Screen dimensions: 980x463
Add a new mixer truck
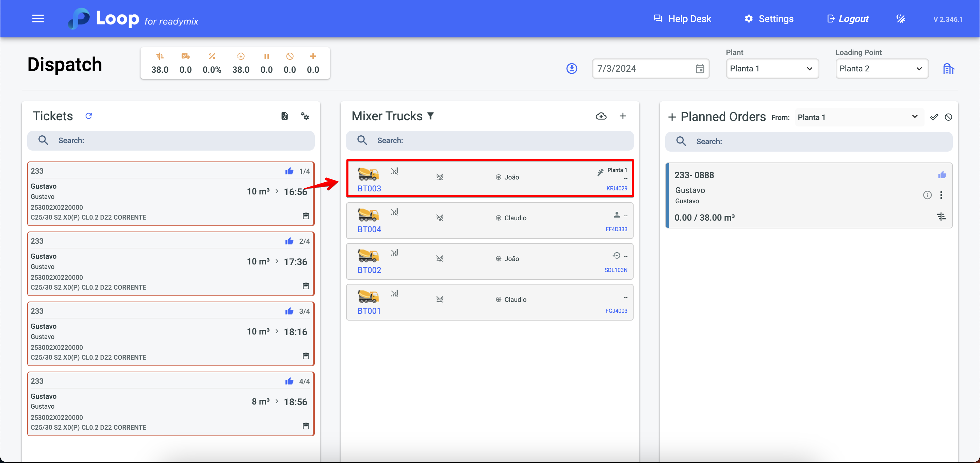tap(623, 116)
